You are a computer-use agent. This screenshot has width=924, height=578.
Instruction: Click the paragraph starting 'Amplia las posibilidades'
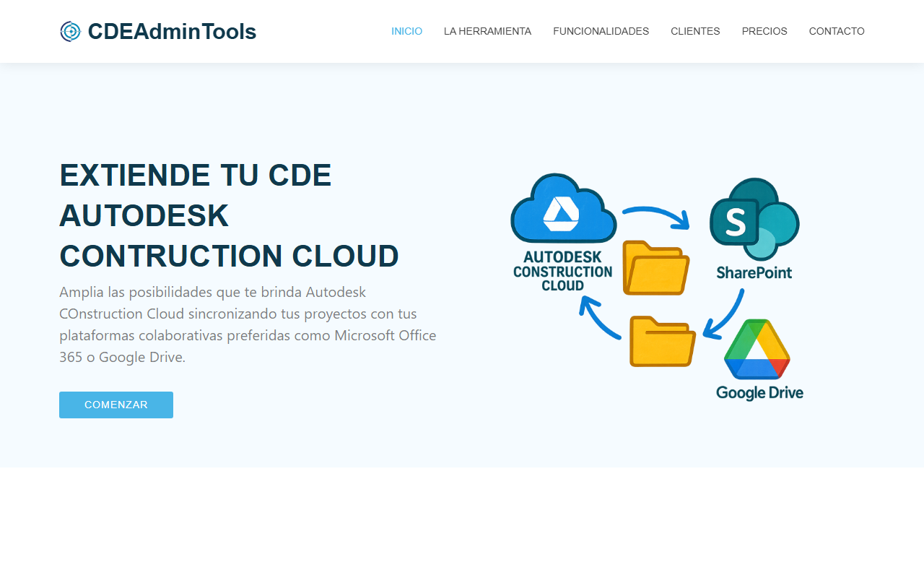pyautogui.click(x=248, y=324)
